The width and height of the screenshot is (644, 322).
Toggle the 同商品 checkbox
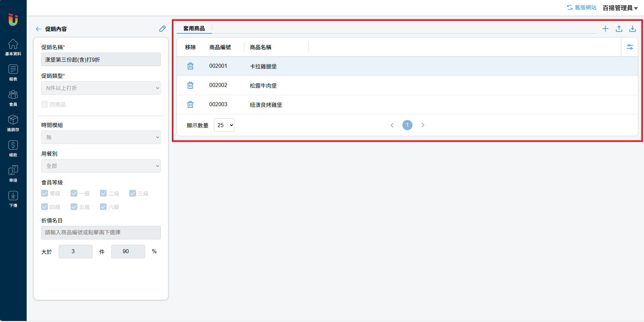coord(45,104)
